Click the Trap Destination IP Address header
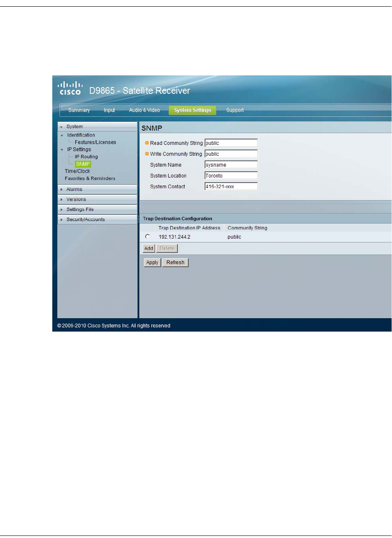 pos(190,228)
